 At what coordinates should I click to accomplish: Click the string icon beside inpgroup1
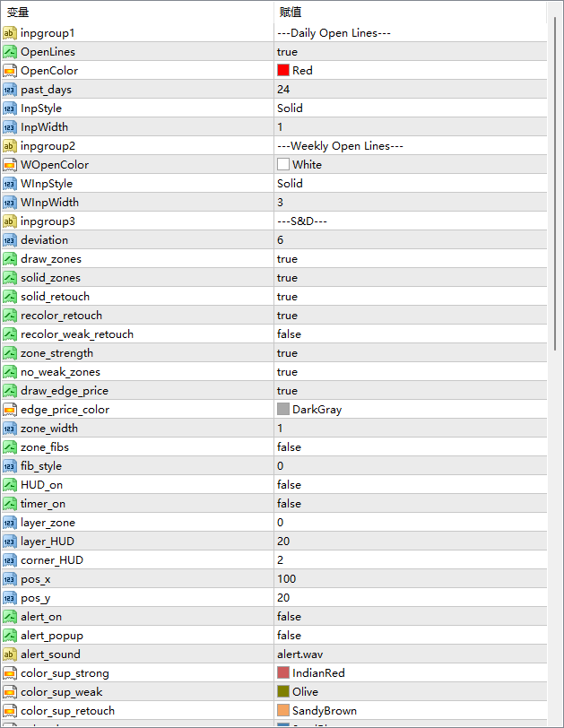pyautogui.click(x=10, y=33)
